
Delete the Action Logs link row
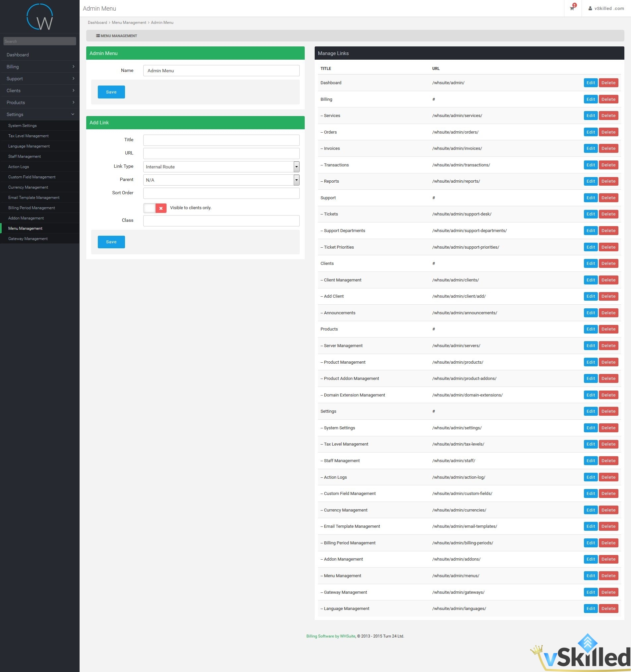coord(608,477)
